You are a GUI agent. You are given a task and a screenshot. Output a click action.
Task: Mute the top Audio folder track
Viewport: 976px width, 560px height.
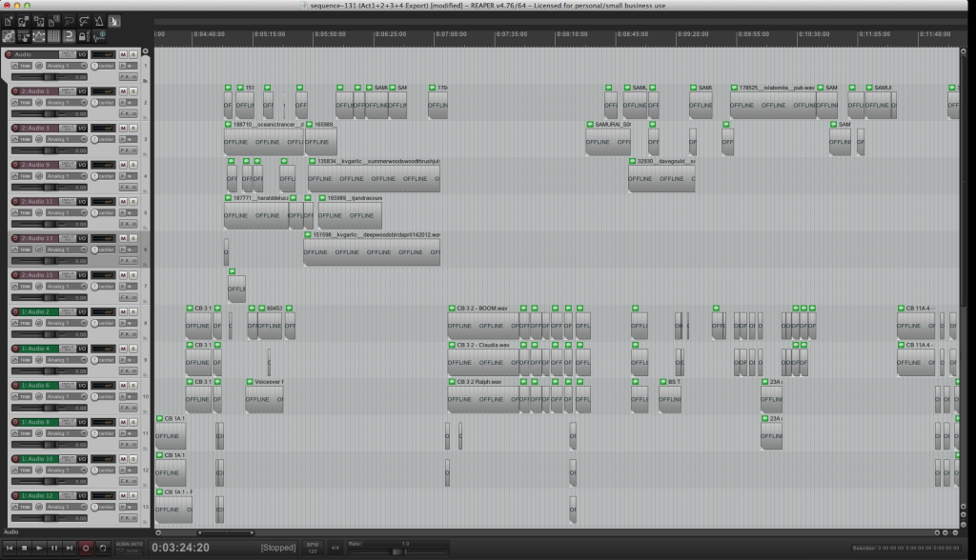point(123,54)
